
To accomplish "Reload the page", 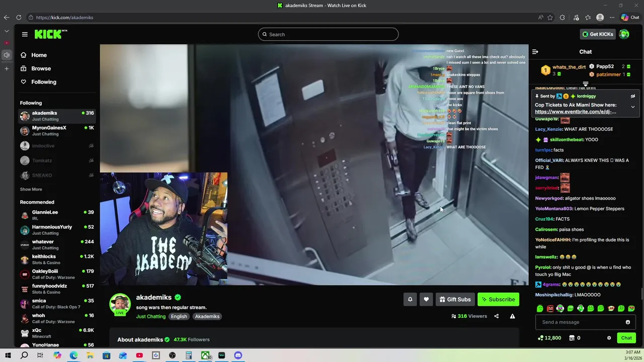I will click(x=19, y=18).
